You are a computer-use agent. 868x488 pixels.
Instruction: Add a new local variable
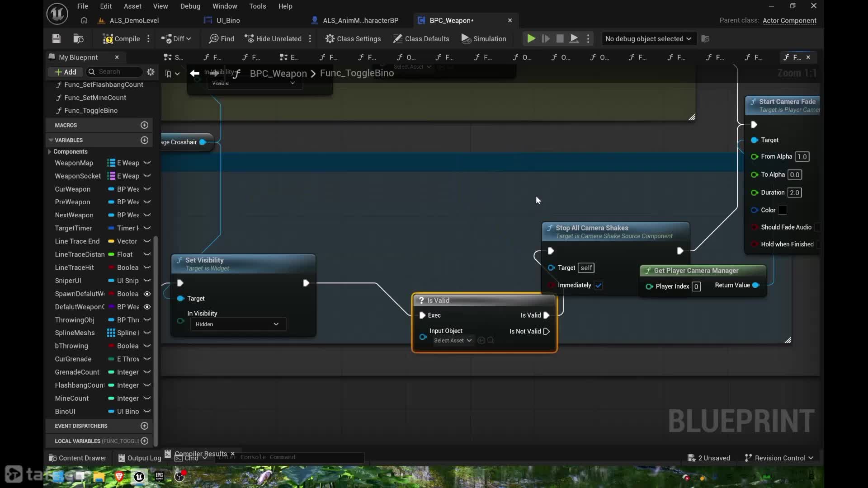[145, 441]
